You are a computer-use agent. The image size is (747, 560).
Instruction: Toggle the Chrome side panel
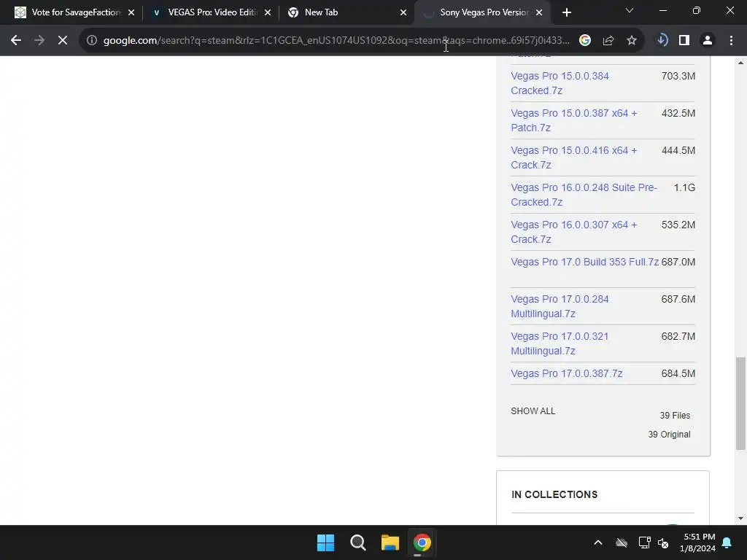point(684,41)
